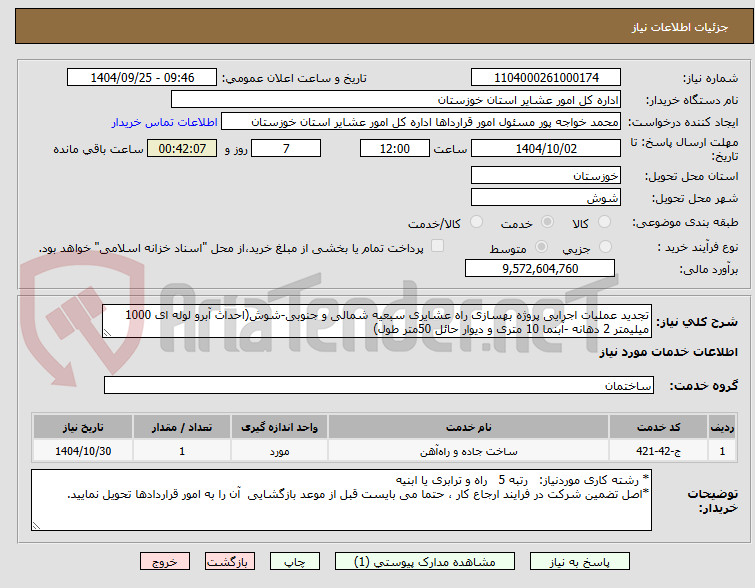Image resolution: width=755 pixels, height=588 pixels.
Task: Click the quantity cell in service row
Action: click(x=182, y=451)
